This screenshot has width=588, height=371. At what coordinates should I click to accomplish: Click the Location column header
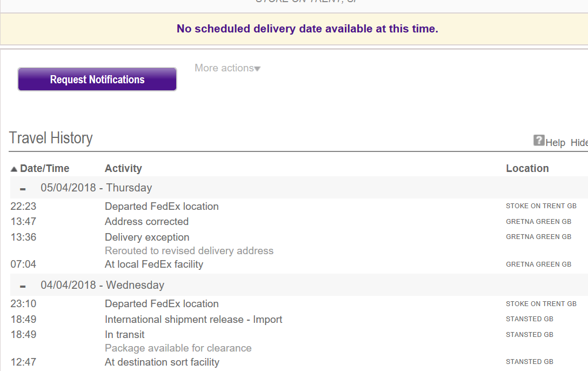[x=527, y=168]
